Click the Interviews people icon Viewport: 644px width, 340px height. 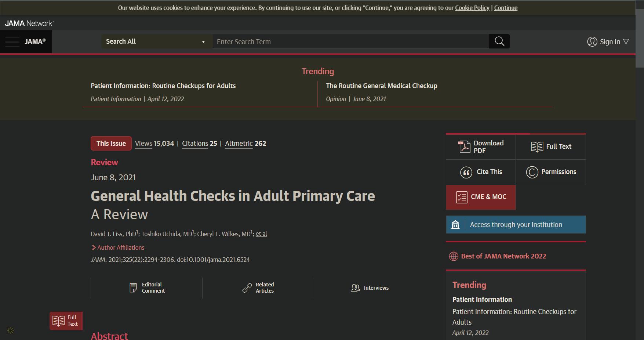tap(355, 288)
